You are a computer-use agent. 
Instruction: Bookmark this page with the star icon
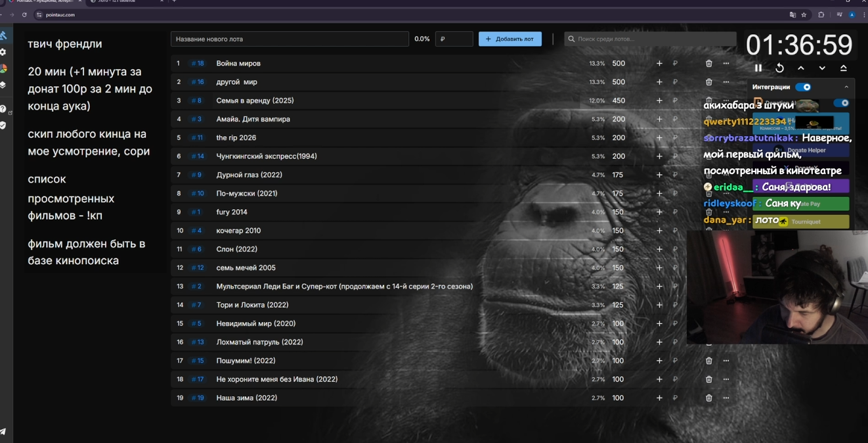tap(804, 14)
